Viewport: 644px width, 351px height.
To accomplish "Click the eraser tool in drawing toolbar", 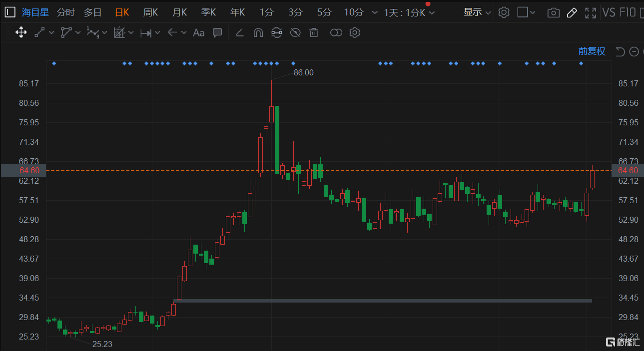I will click(239, 33).
